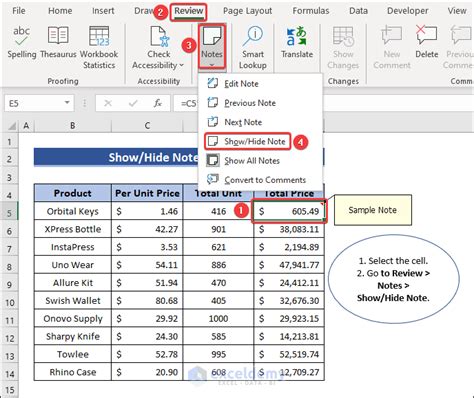Screen dimensions: 474x398
Task: Select the XPress Bottle cell
Action: (x=72, y=229)
